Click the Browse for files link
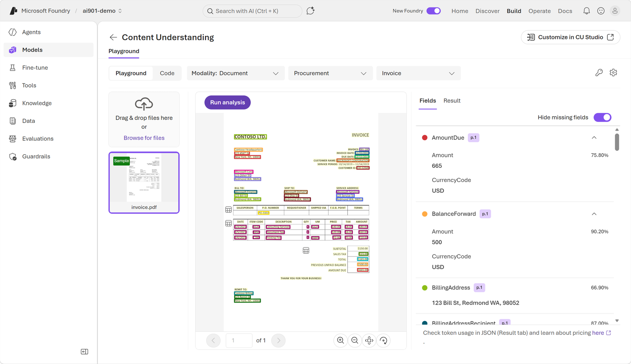 pyautogui.click(x=144, y=138)
